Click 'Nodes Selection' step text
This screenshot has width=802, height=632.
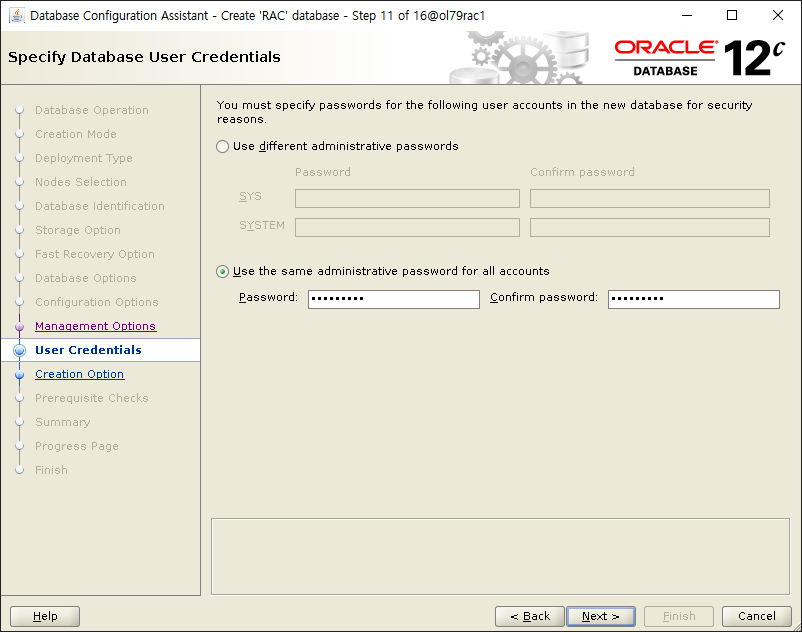81,183
